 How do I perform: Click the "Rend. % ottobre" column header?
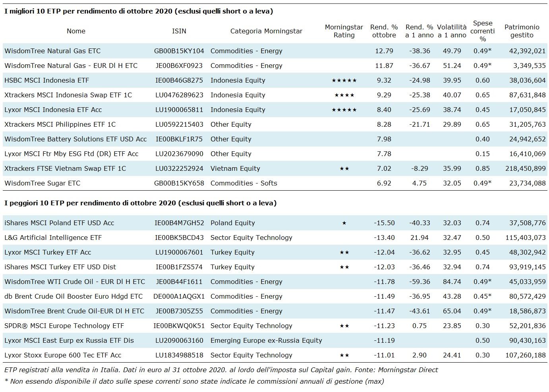[384, 31]
